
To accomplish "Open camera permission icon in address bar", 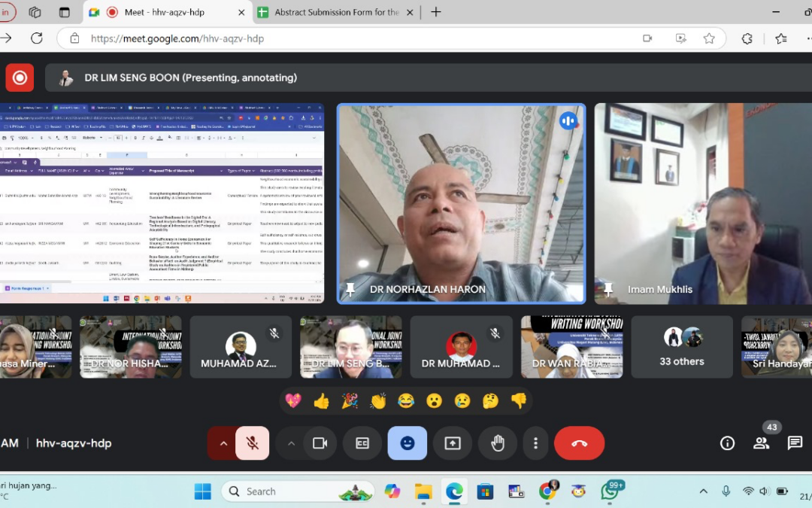I will [x=647, y=38].
